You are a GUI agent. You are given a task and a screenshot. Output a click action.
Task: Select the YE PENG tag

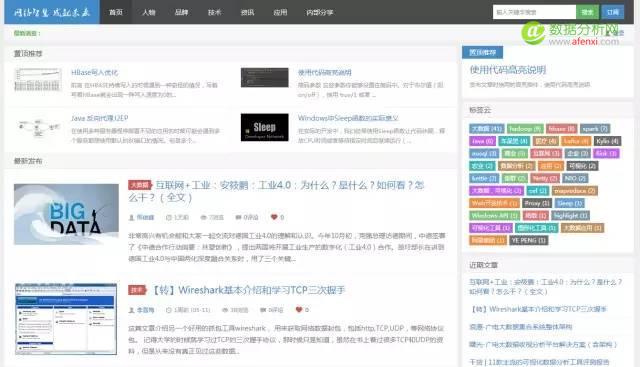pos(529,240)
